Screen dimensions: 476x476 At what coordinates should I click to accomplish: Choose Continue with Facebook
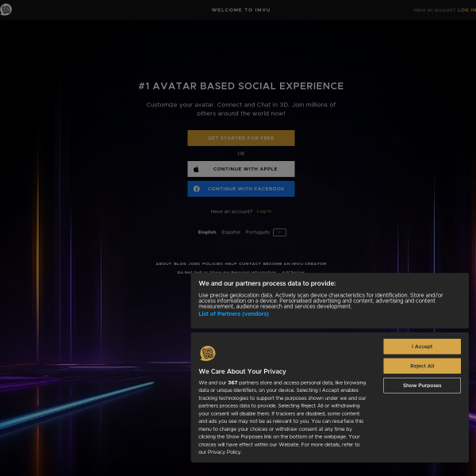click(240, 189)
